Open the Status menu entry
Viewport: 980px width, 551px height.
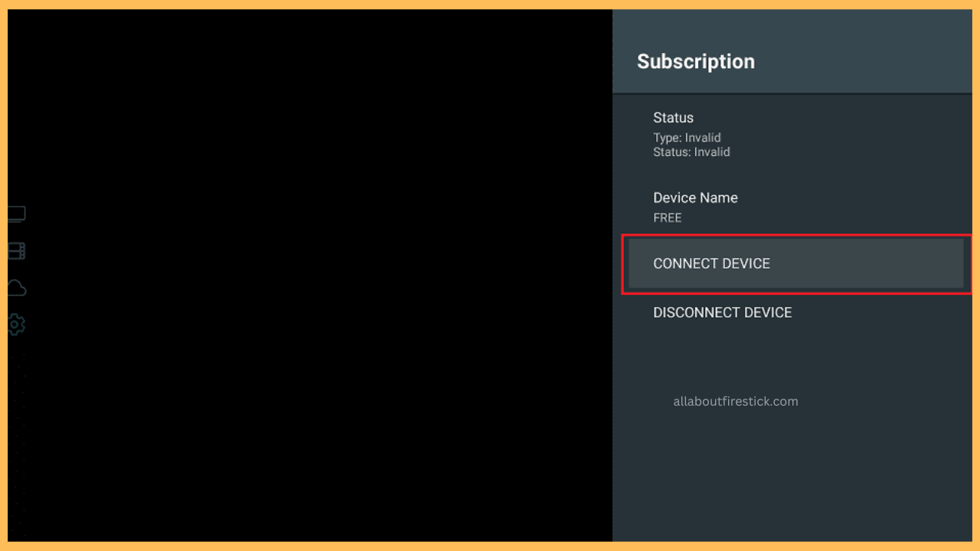tap(673, 118)
